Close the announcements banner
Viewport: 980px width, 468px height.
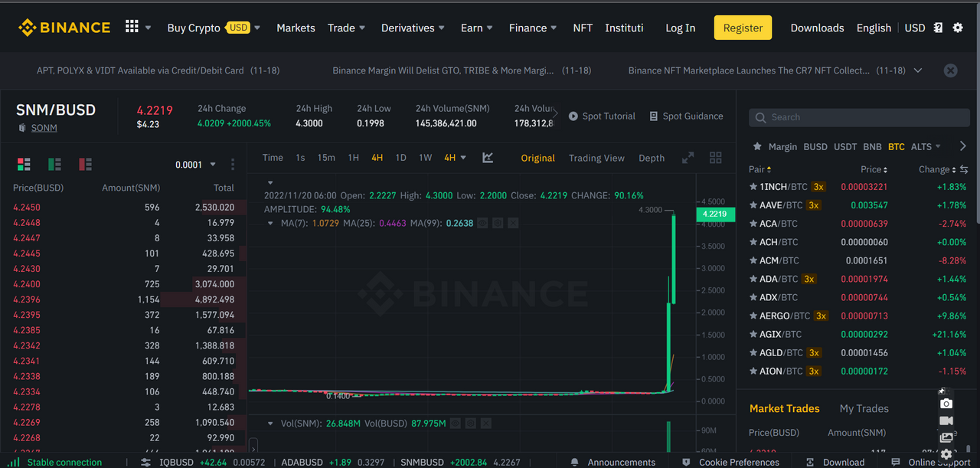click(x=950, y=70)
